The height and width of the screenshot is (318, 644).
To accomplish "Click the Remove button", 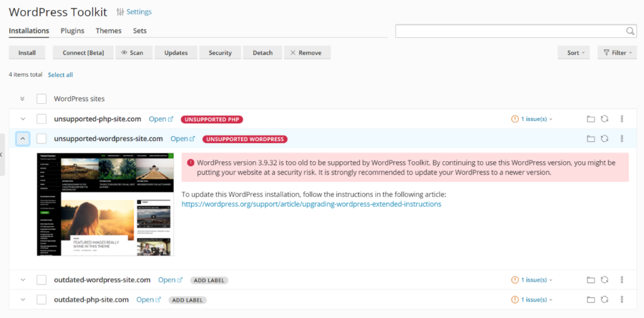I will point(306,53).
